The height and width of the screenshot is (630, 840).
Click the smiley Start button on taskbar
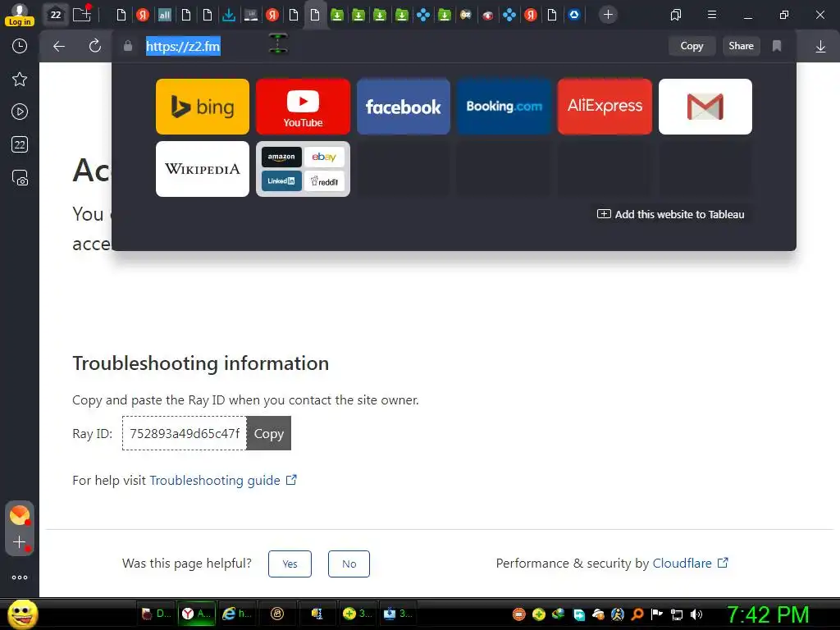click(x=22, y=614)
